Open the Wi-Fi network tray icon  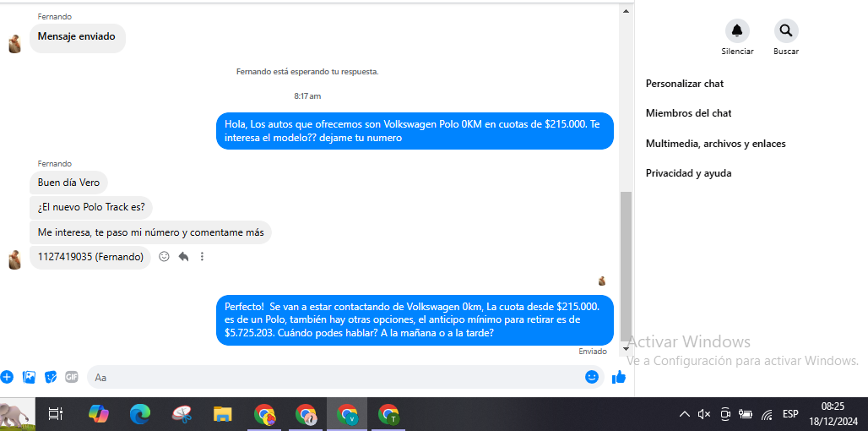pyautogui.click(x=767, y=414)
